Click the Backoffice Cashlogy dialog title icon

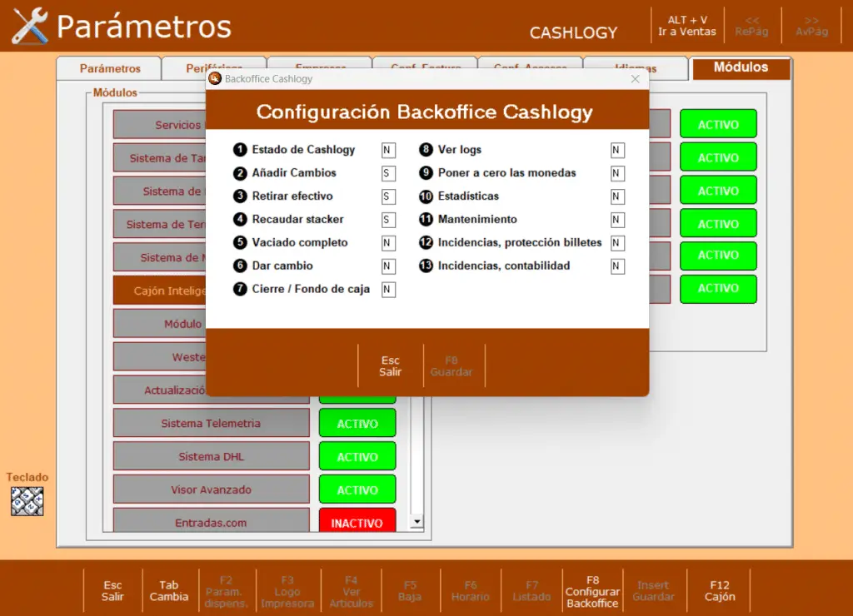(216, 79)
